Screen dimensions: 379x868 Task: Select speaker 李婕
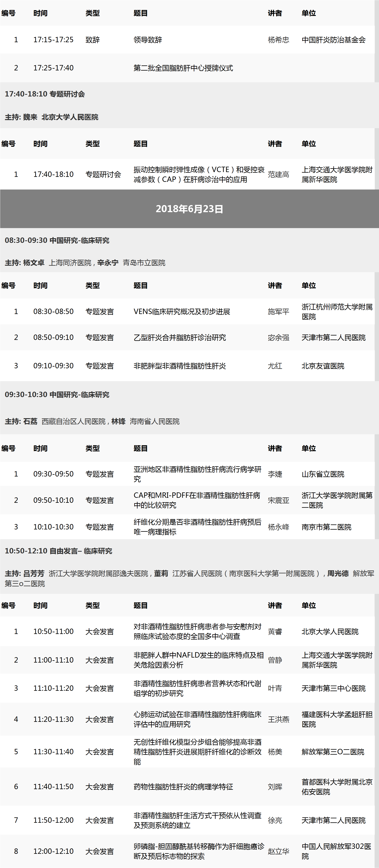(275, 474)
